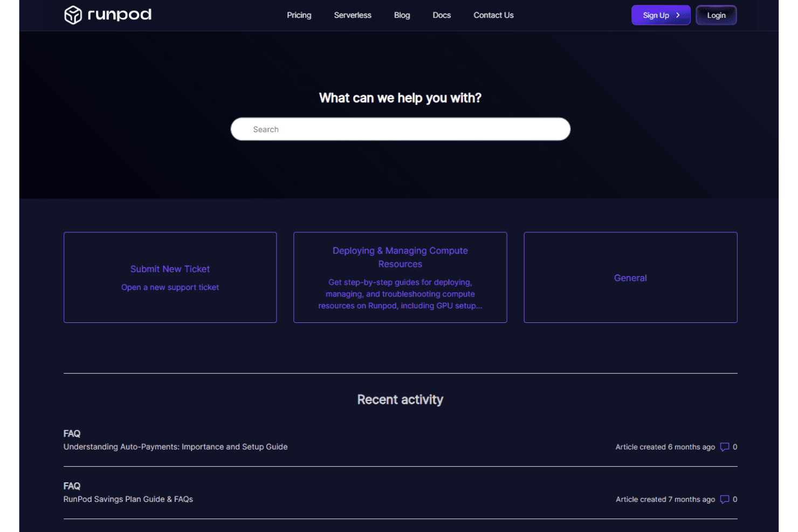Focus the Search input field

pyautogui.click(x=400, y=129)
